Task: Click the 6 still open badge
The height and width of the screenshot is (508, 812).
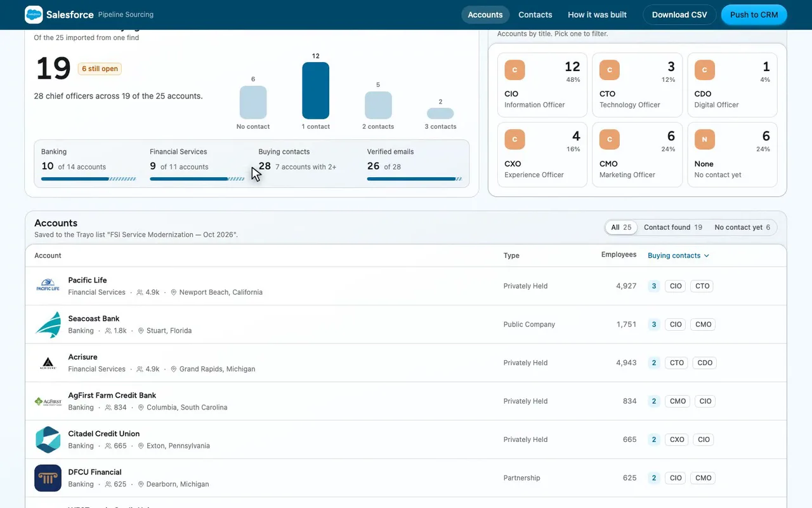Action: [100, 69]
